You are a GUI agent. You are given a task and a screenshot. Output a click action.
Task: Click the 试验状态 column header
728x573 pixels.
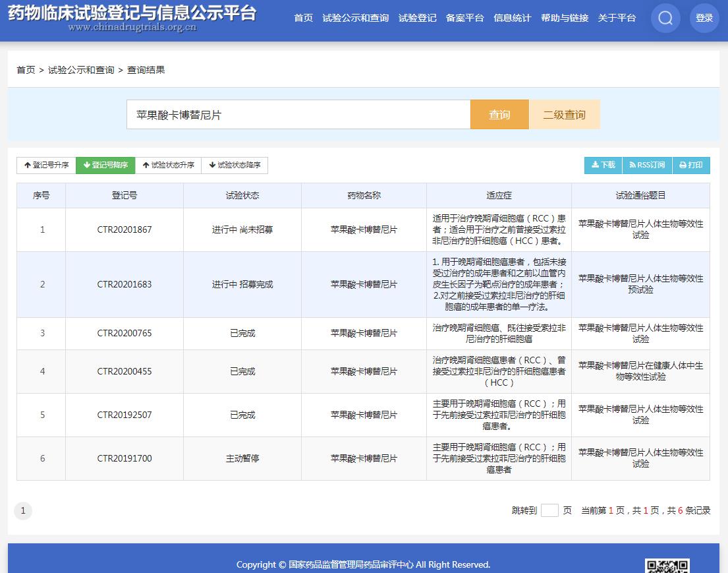(x=242, y=196)
